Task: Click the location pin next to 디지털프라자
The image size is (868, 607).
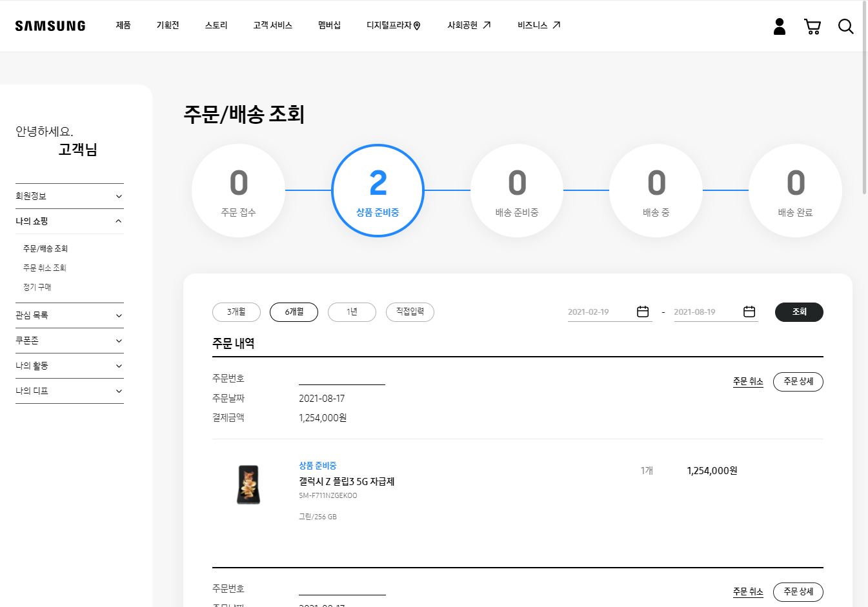Action: click(417, 26)
